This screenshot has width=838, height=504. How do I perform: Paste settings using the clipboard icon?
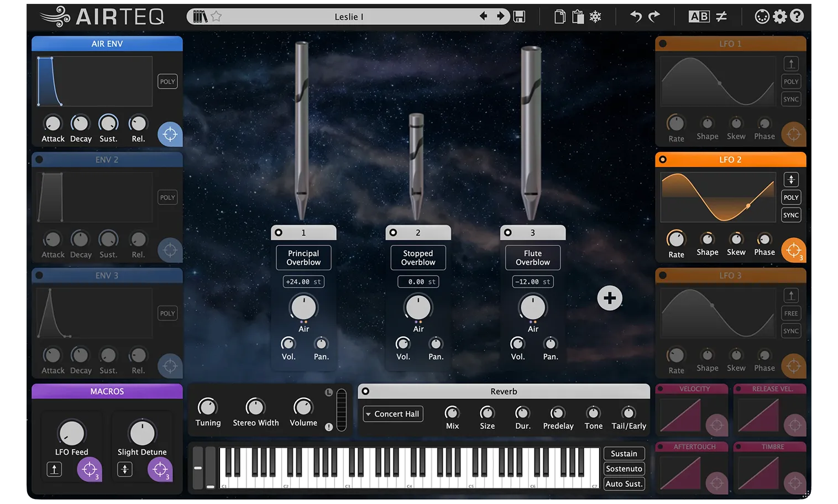click(x=578, y=17)
